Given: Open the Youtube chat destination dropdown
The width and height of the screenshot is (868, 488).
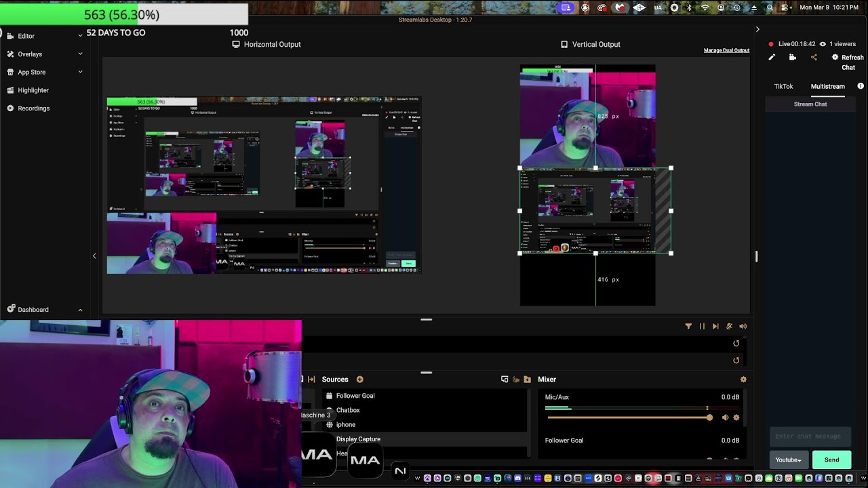Looking at the screenshot, I should point(789,460).
